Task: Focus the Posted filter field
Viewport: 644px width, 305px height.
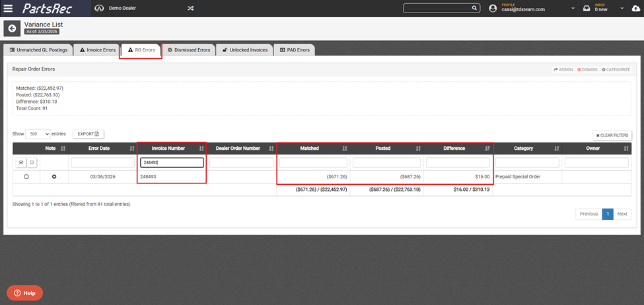Action: (386, 163)
